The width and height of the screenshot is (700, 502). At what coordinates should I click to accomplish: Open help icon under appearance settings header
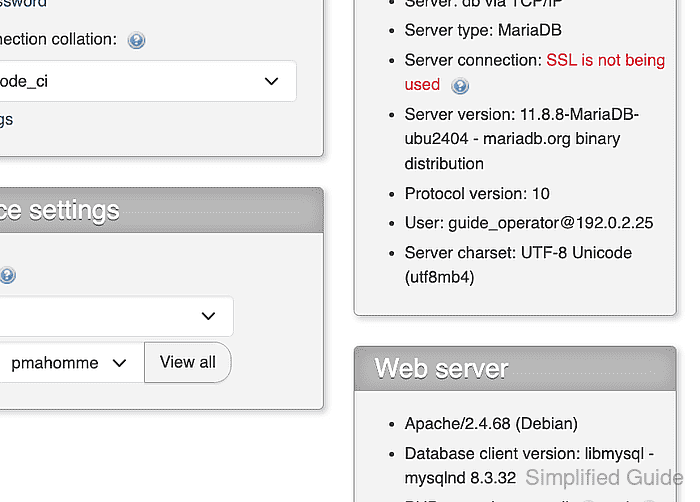pos(7,275)
